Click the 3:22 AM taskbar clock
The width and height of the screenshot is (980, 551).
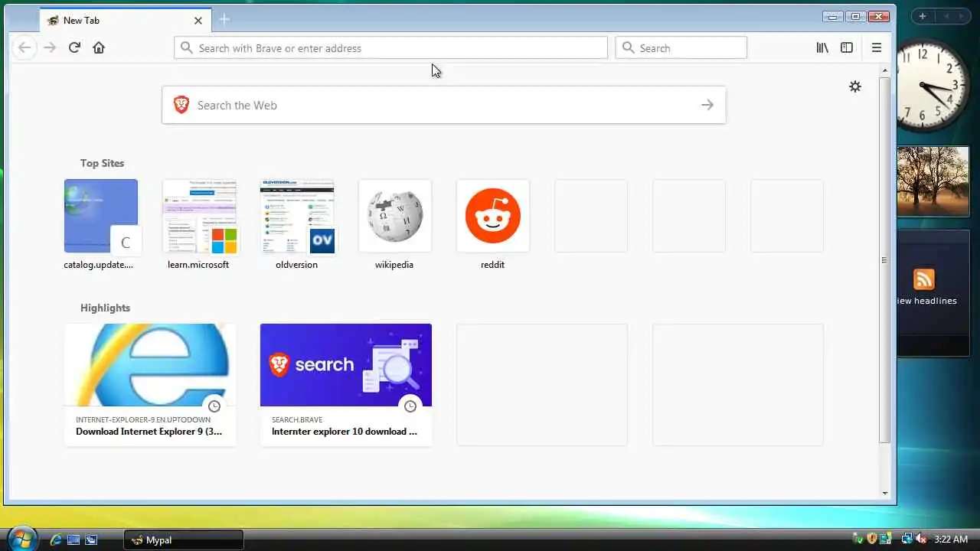tap(951, 540)
